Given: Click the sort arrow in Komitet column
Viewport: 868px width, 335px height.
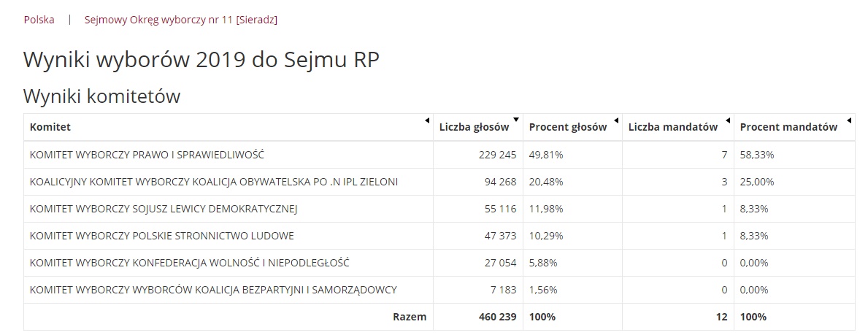Looking at the screenshot, I should click(x=427, y=120).
